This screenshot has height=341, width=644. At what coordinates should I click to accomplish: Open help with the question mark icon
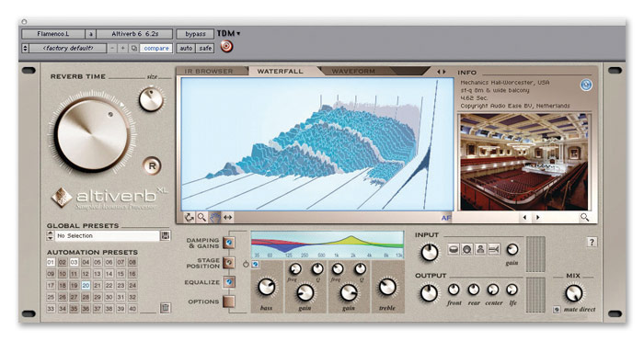592,242
